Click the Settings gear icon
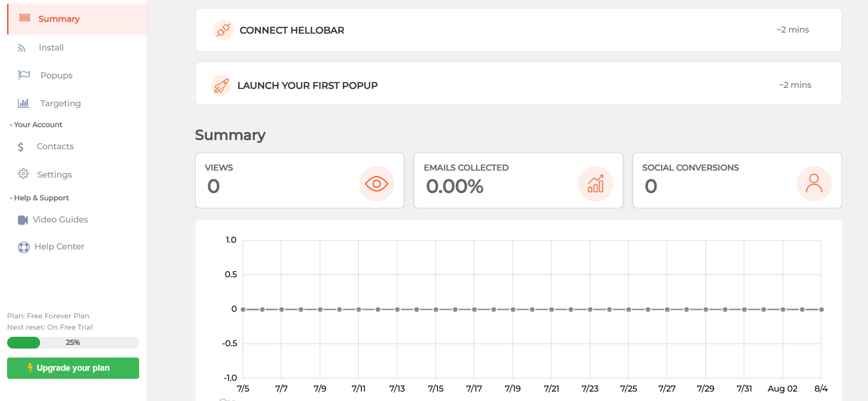The width and height of the screenshot is (868, 401). [x=24, y=174]
